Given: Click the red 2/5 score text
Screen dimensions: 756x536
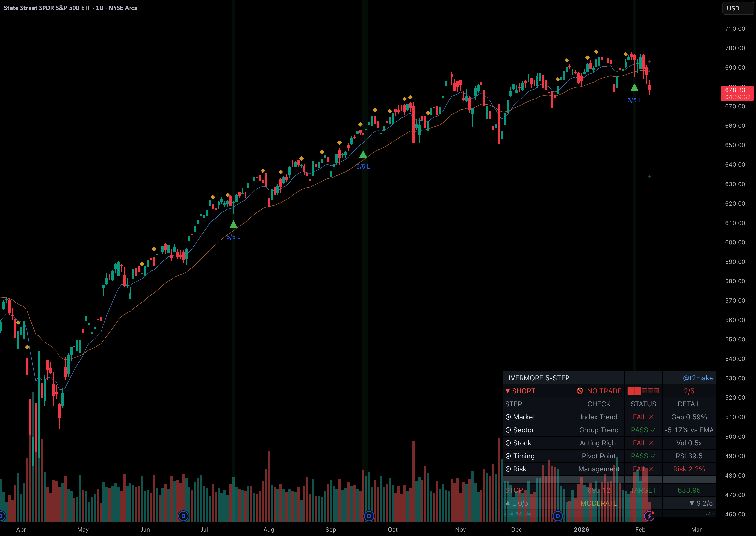Looking at the screenshot, I should [x=689, y=391].
